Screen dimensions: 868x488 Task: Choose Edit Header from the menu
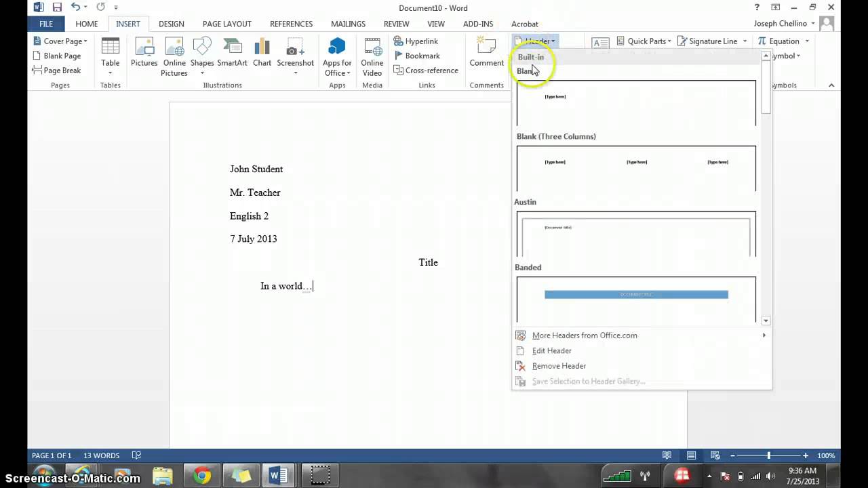(x=551, y=350)
